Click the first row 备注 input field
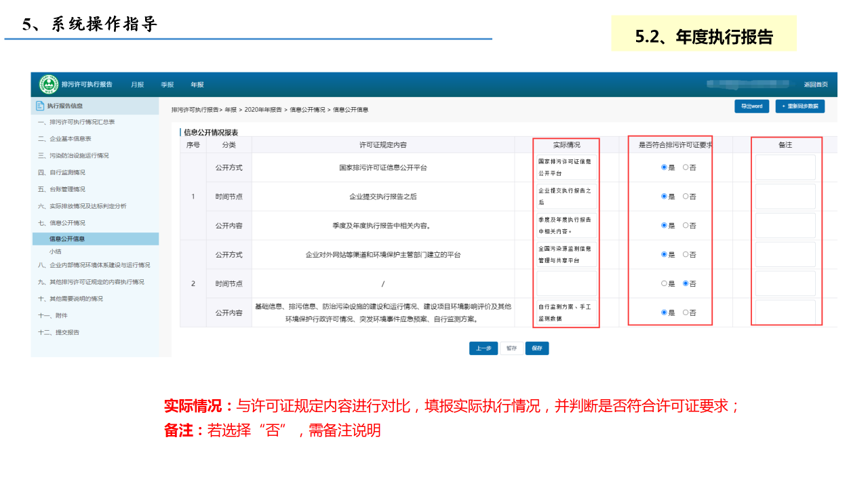The height and width of the screenshot is (488, 868). pos(785,167)
